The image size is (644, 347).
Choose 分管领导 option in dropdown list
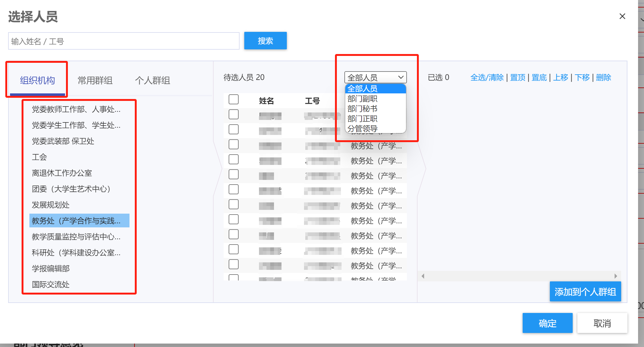[x=362, y=129]
